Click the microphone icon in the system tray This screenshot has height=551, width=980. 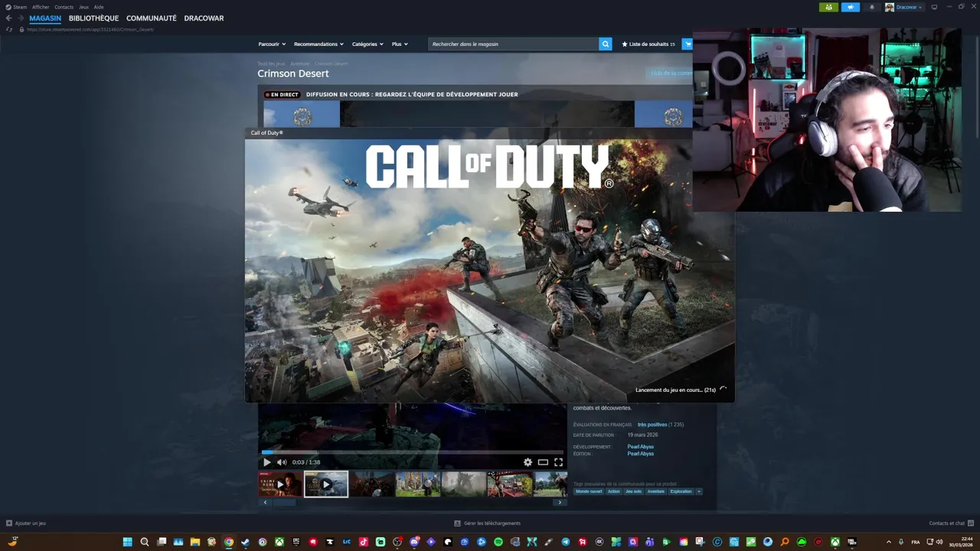(900, 542)
